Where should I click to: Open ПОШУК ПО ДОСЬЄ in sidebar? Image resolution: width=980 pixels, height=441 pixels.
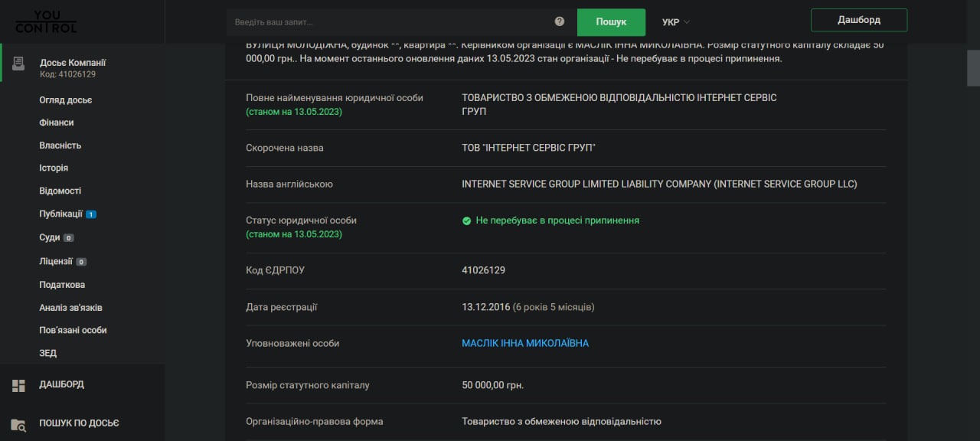80,423
